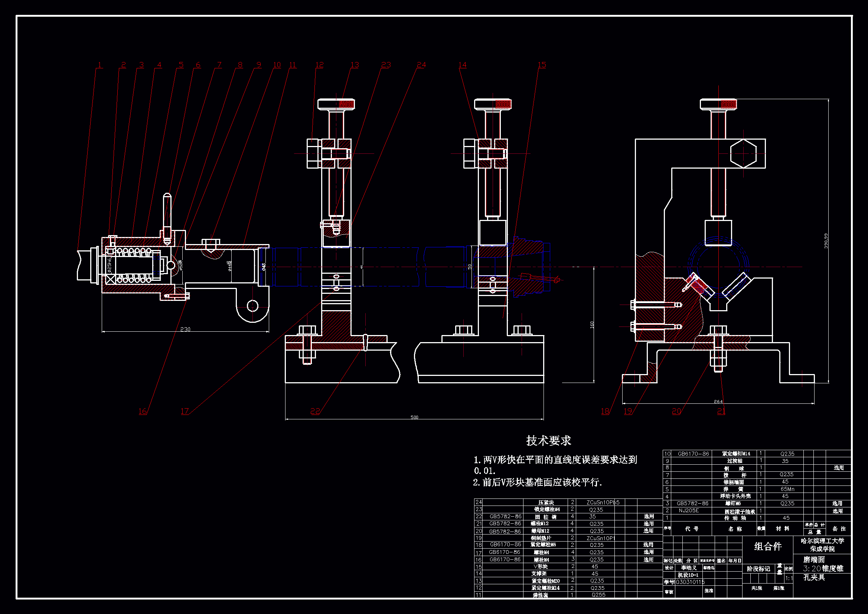
Task: Select the hexagon bolt head in right view
Action: [743, 154]
